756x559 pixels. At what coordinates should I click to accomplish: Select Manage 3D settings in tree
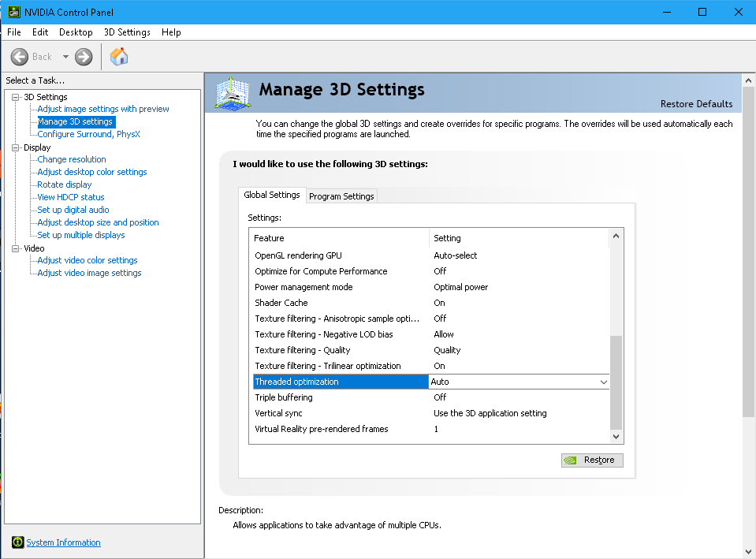(x=76, y=121)
